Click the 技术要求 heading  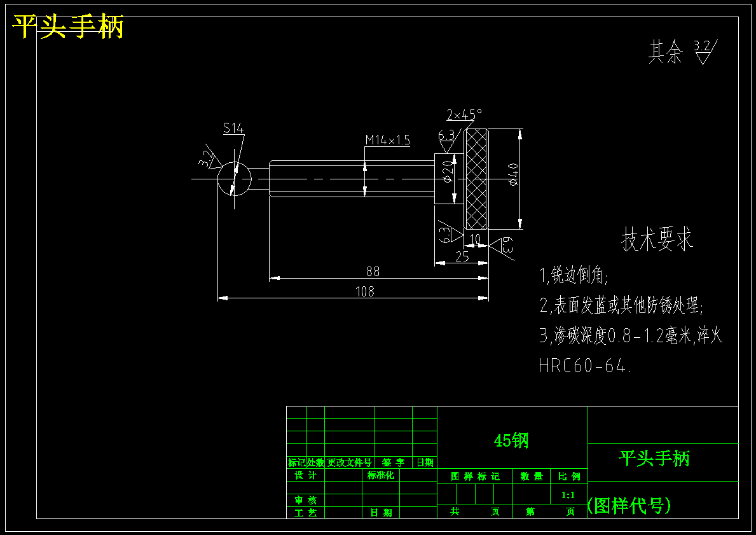[x=657, y=239]
